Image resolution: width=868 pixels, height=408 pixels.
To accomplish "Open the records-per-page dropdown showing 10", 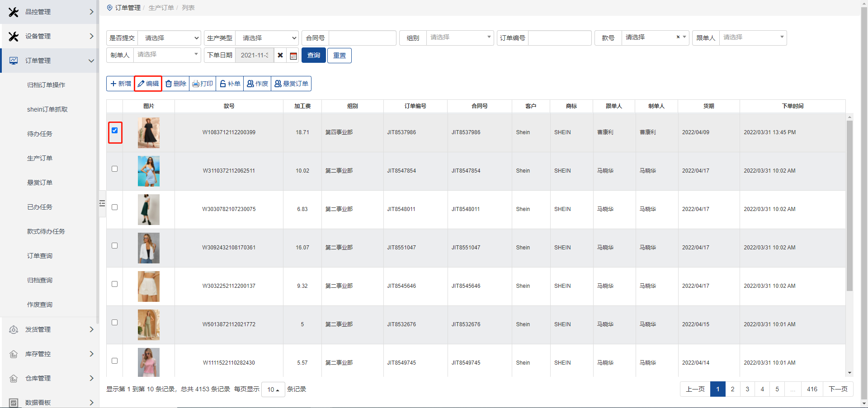I will pyautogui.click(x=273, y=389).
